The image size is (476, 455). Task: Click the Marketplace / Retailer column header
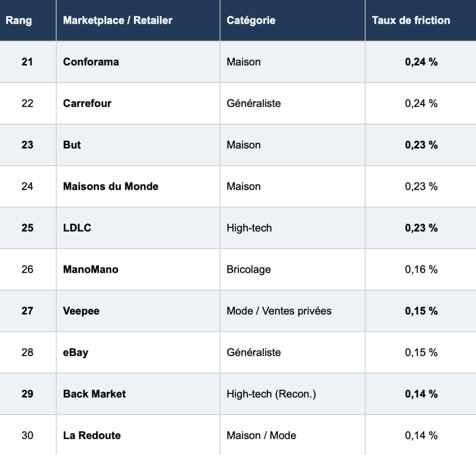tap(118, 20)
